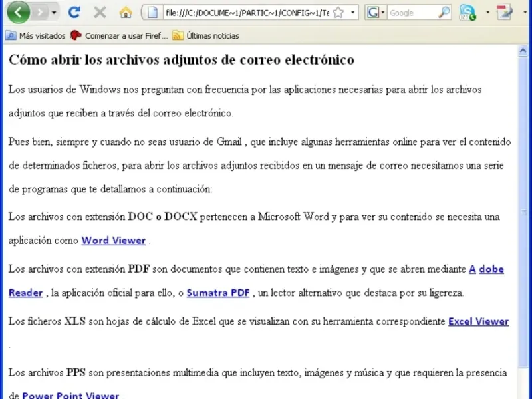The image size is (532, 399).
Task: Click the forward navigation arrow
Action: coord(41,13)
